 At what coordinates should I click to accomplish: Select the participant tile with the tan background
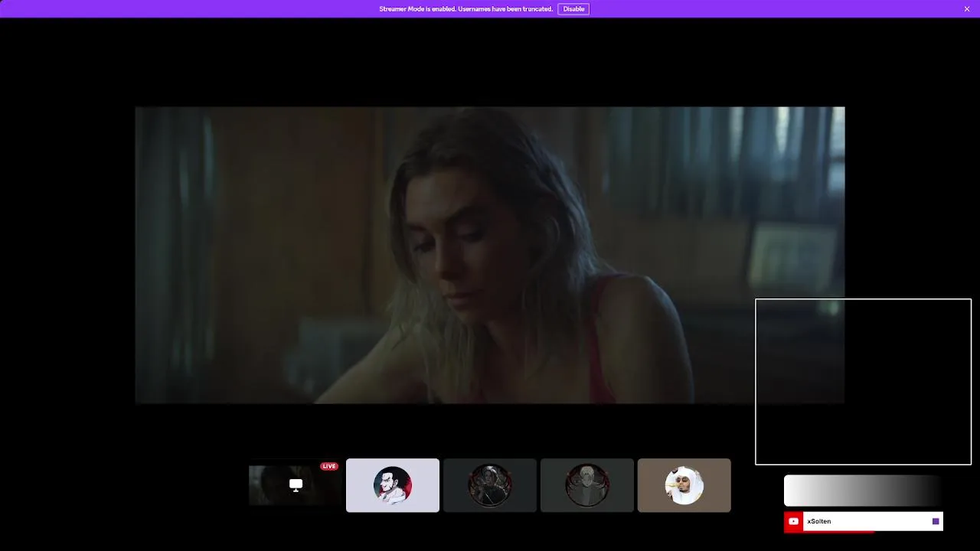point(684,485)
